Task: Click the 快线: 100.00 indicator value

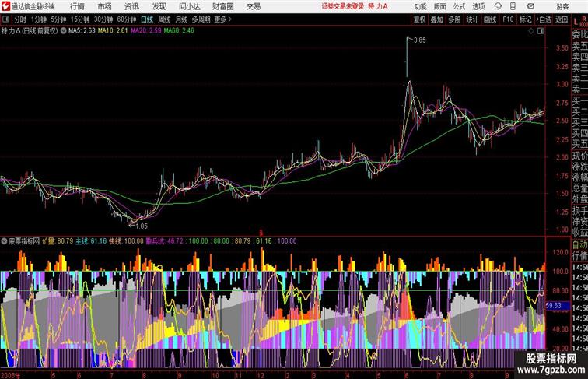Action: tap(126, 241)
